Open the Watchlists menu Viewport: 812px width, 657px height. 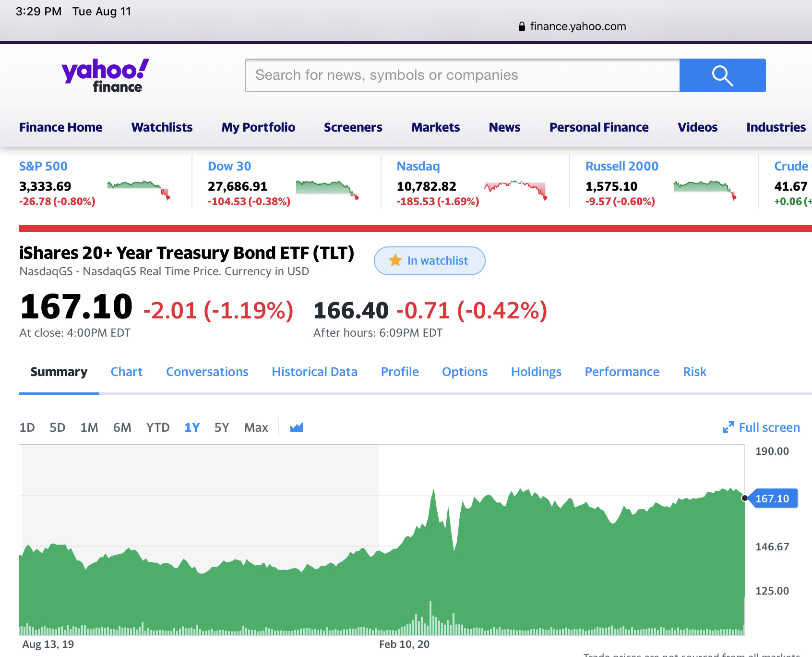point(162,127)
